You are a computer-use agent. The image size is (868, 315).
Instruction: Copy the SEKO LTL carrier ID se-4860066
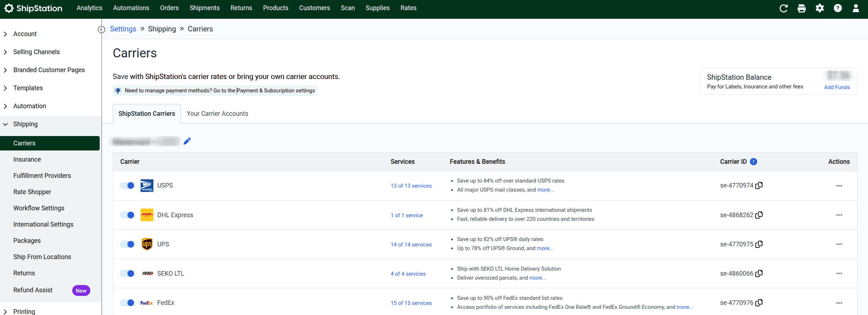click(x=759, y=274)
